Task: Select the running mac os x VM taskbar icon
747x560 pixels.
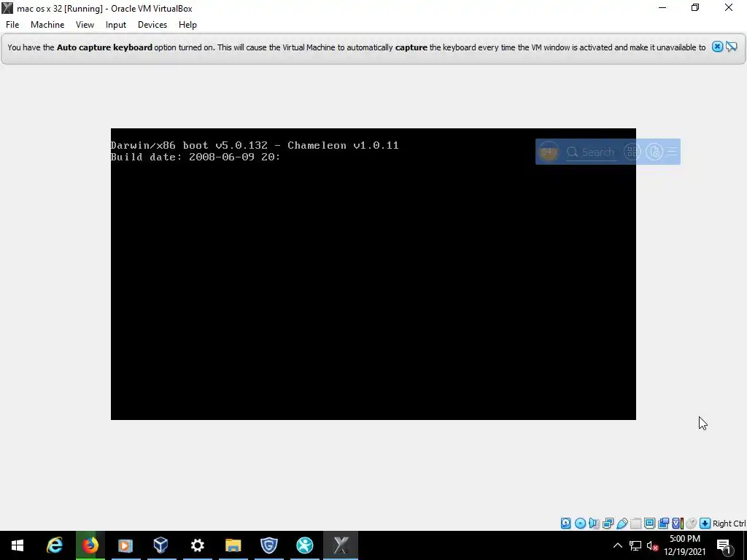Action: point(341,545)
